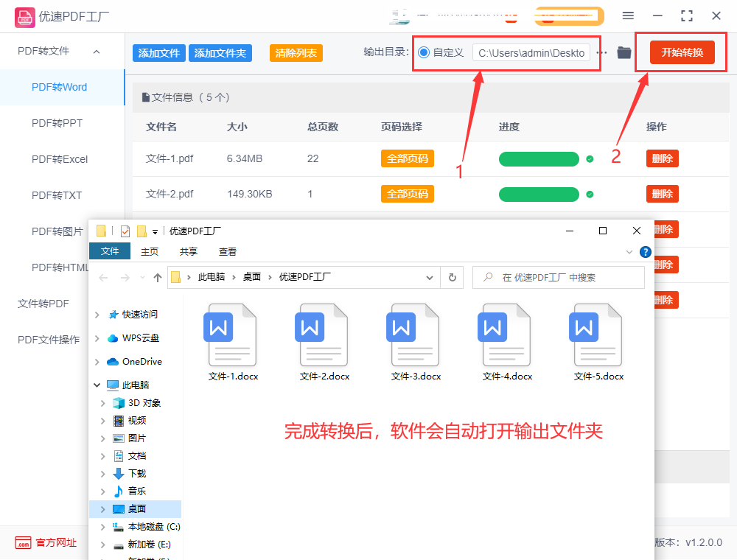The image size is (737, 560).
Task: Switch to PDF转Excel conversion
Action: coord(60,159)
